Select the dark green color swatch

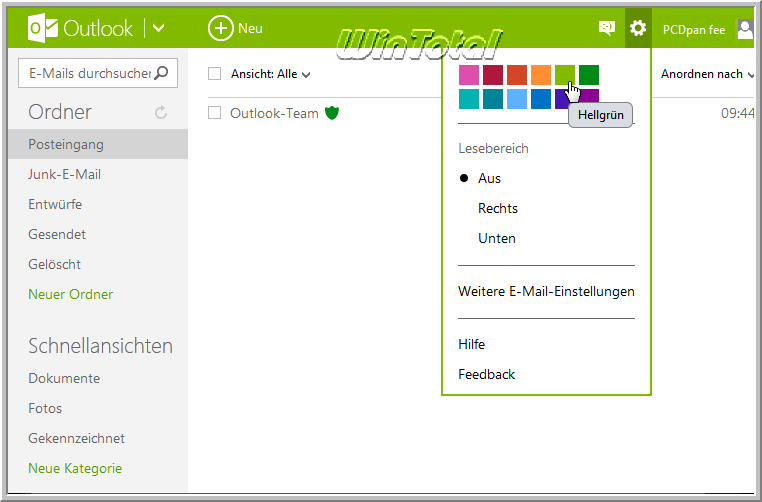(589, 75)
